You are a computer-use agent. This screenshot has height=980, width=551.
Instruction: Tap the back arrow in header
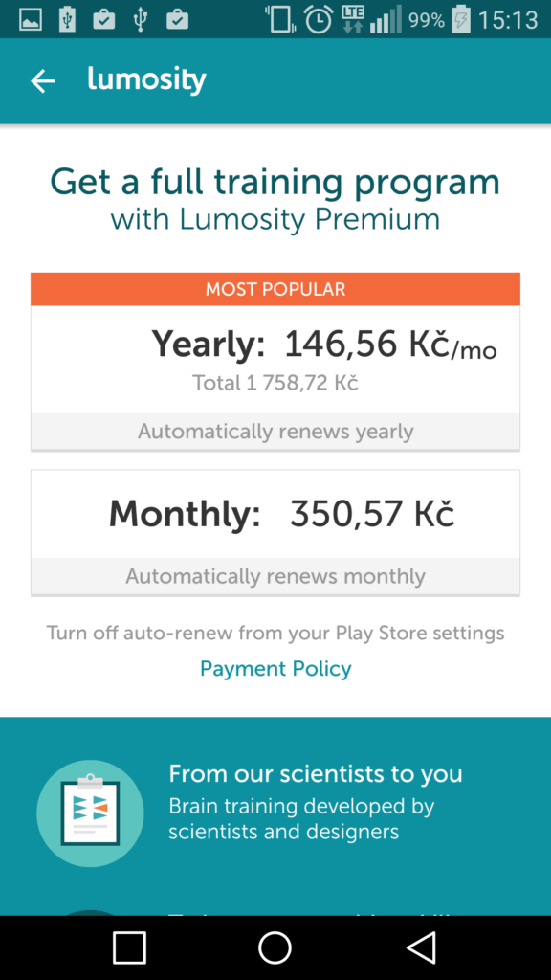(43, 80)
